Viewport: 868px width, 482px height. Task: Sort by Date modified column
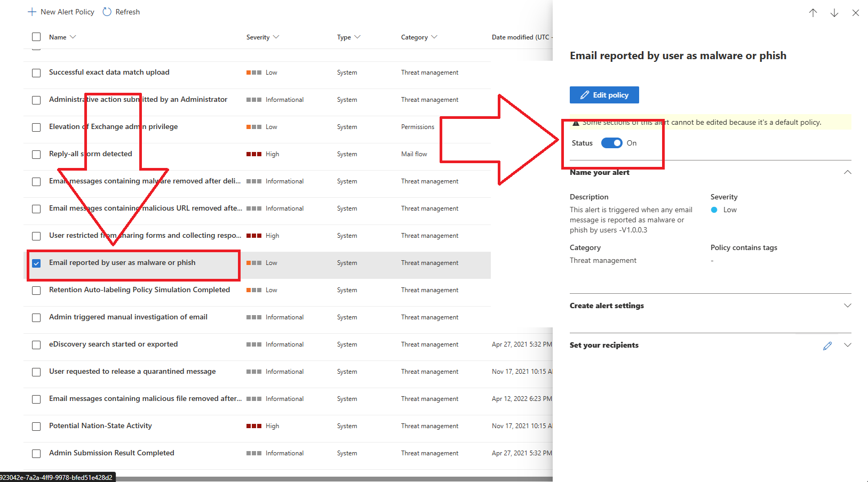point(522,37)
